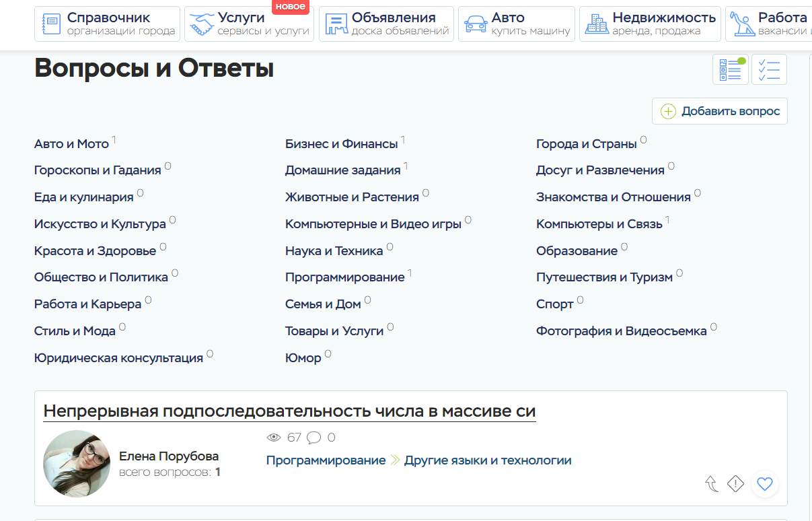Click the share arrow icon on question
This screenshot has height=521, width=812.
click(711, 483)
